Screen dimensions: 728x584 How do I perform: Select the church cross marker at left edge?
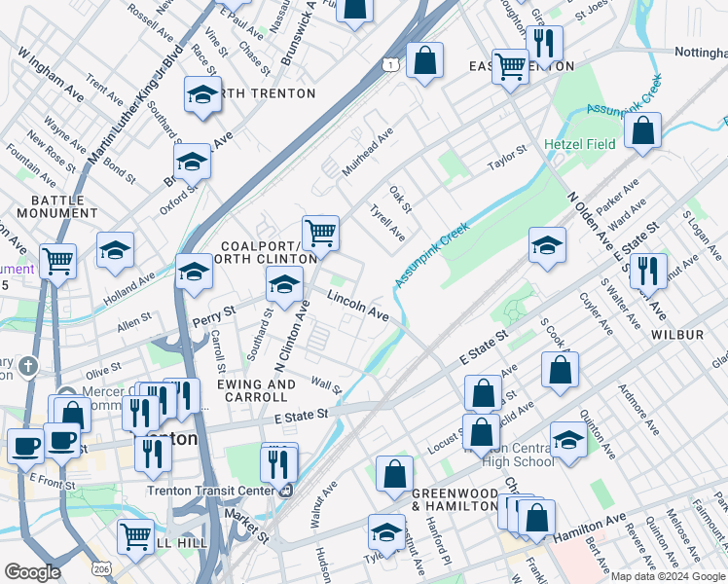coord(28,366)
